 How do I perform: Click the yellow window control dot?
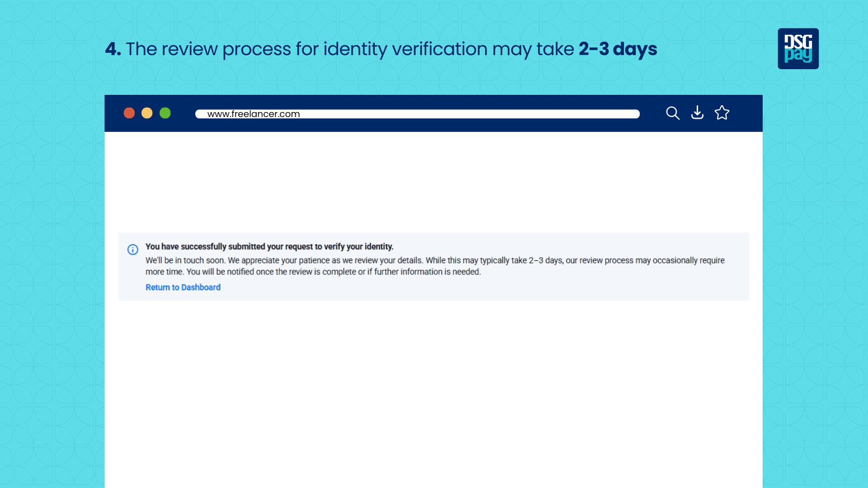pyautogui.click(x=147, y=113)
